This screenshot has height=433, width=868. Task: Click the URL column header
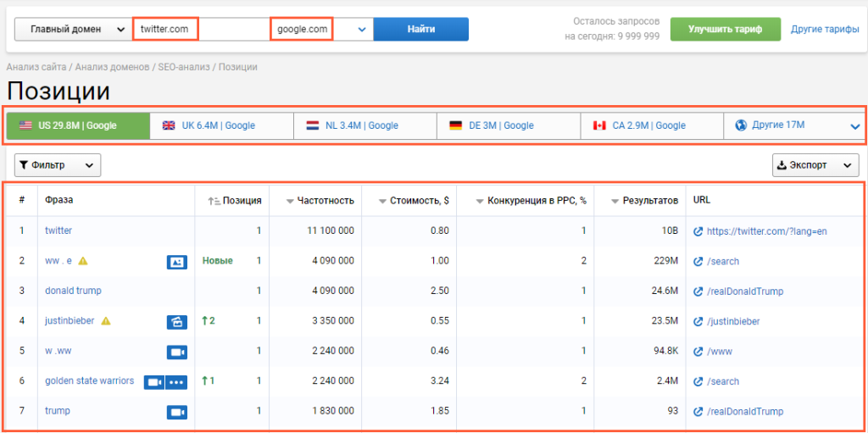click(701, 201)
